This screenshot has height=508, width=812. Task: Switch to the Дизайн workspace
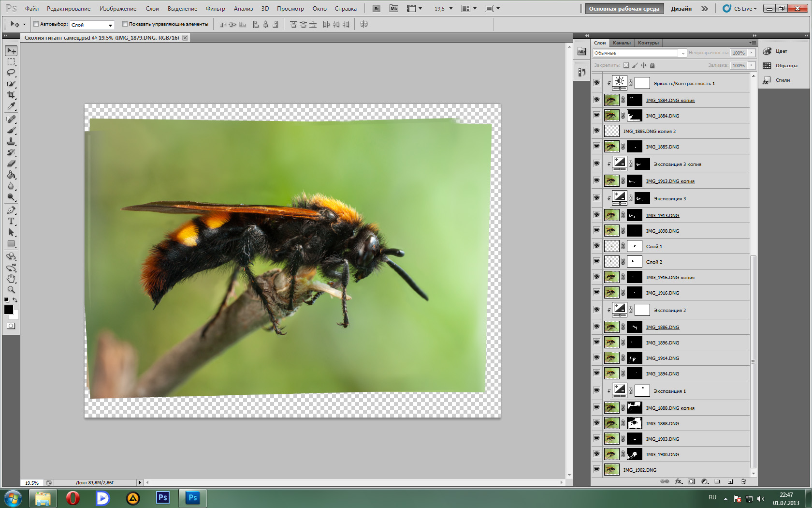tap(681, 9)
